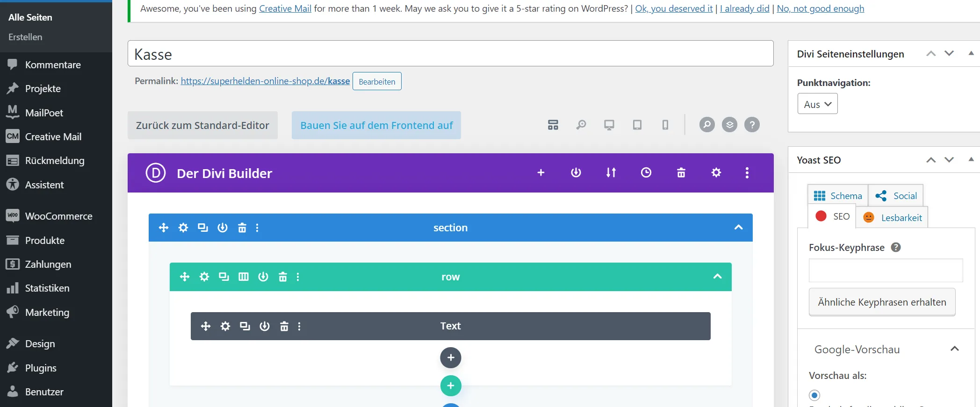Delete the Text module trash icon

[x=284, y=326]
